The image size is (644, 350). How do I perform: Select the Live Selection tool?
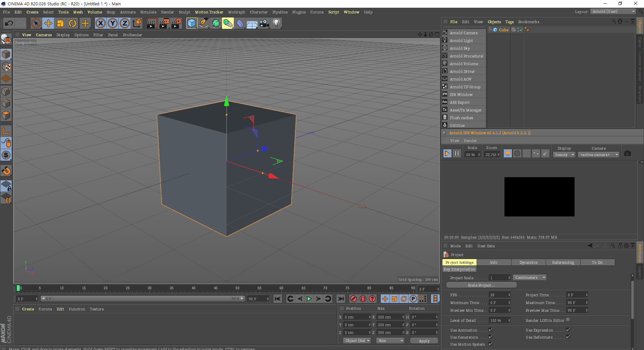pos(36,23)
